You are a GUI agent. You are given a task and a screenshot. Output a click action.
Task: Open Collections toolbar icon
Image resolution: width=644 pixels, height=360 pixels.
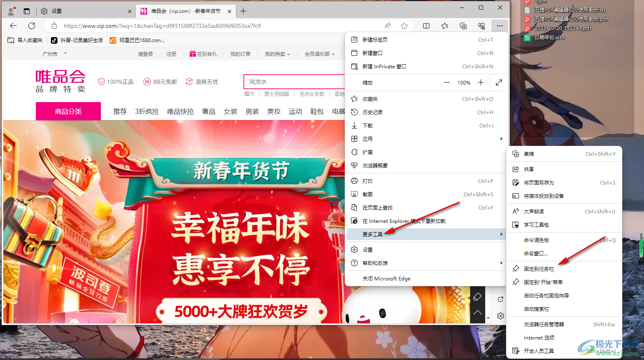coord(463,26)
